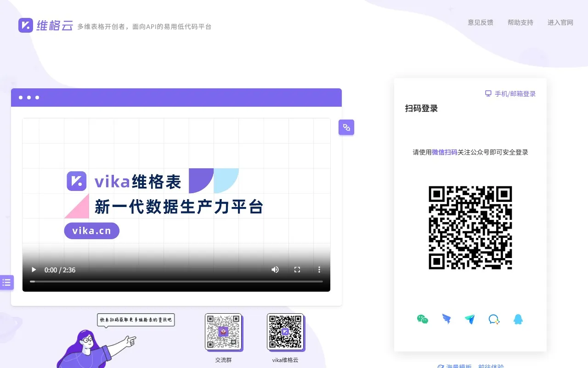Click 帮助支持 in the top menu
The image size is (588, 368).
pos(520,23)
